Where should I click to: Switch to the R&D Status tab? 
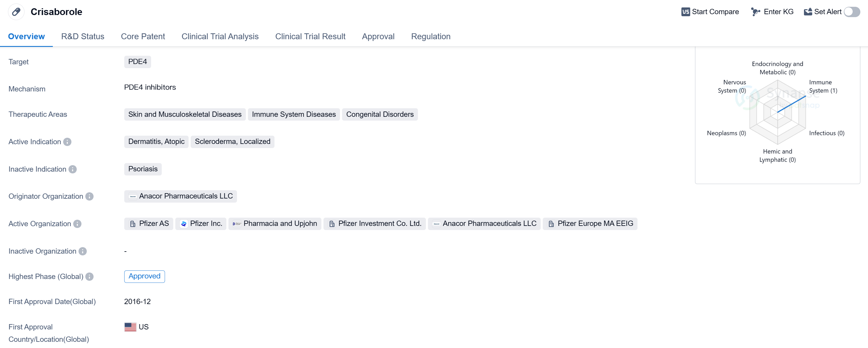click(x=83, y=36)
